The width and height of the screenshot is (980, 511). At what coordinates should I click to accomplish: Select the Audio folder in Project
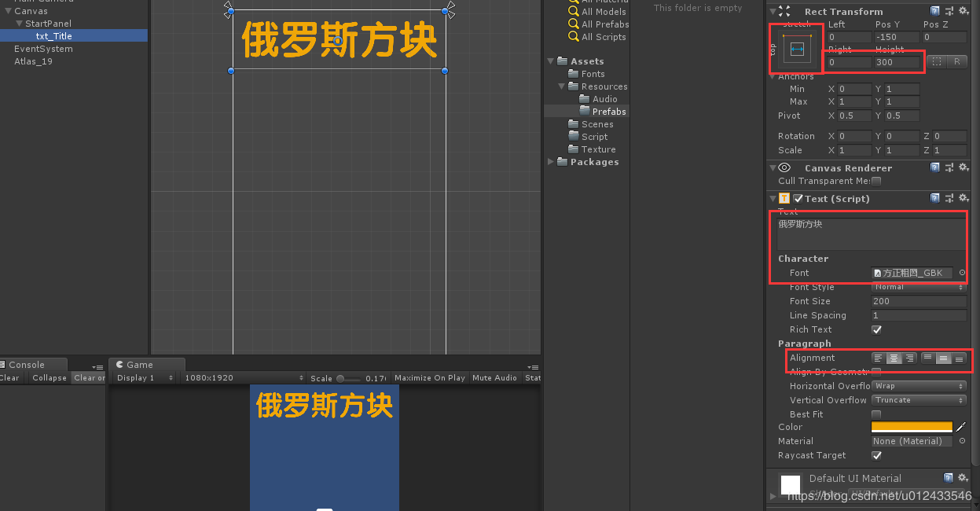click(599, 99)
